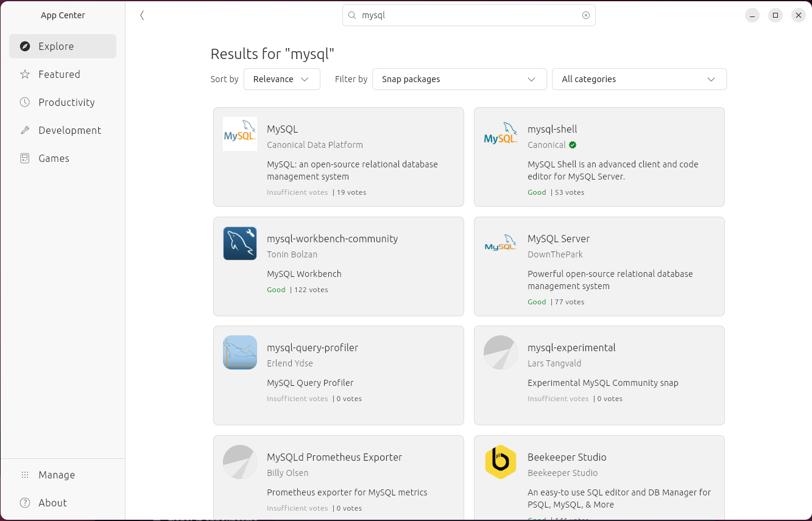Clear the mysql search text
Viewport: 812px width, 521px height.
tap(586, 15)
